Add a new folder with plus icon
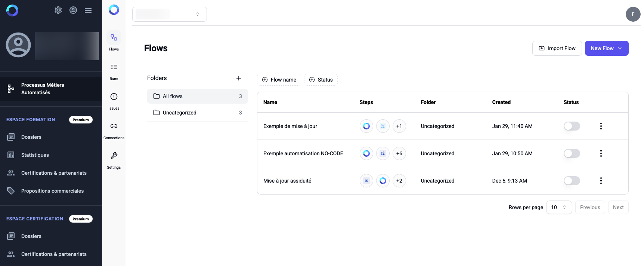The width and height of the screenshot is (644, 266). click(x=239, y=78)
